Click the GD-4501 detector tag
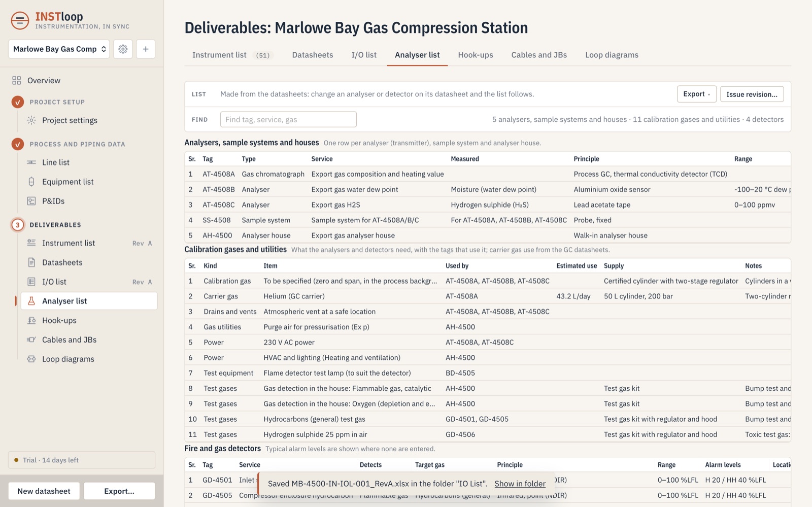 point(217,480)
